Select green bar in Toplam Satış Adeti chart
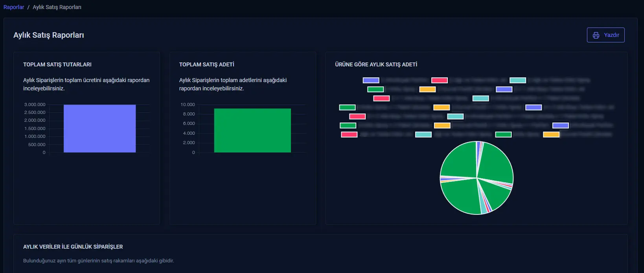Screen dimensions: 644x273 [252, 130]
